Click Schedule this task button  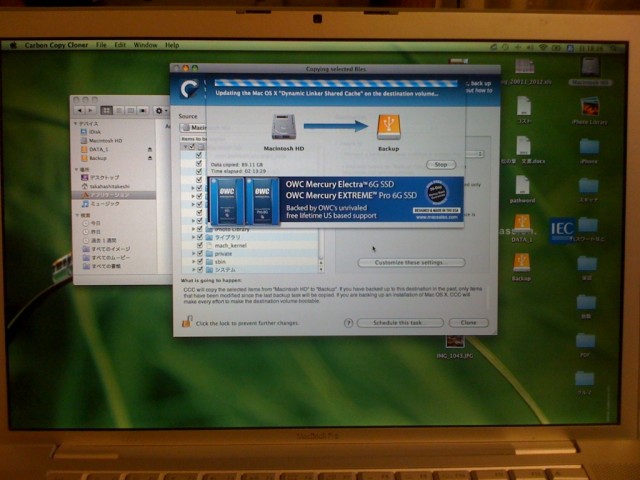click(400, 322)
